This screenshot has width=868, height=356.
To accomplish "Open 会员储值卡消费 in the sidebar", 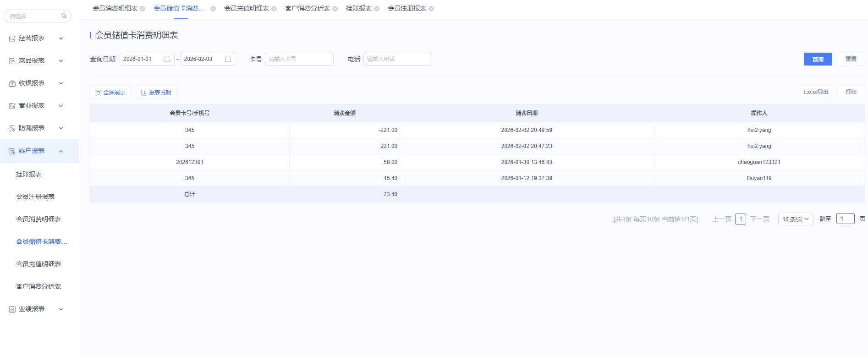I will [42, 241].
